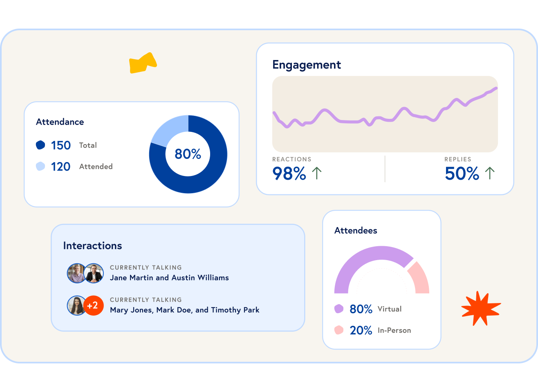Click the 80% center of attendance donut

point(188,154)
